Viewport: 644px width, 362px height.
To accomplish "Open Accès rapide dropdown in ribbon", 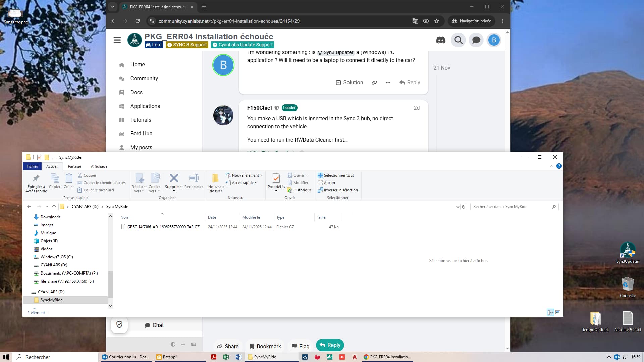I will point(242,183).
